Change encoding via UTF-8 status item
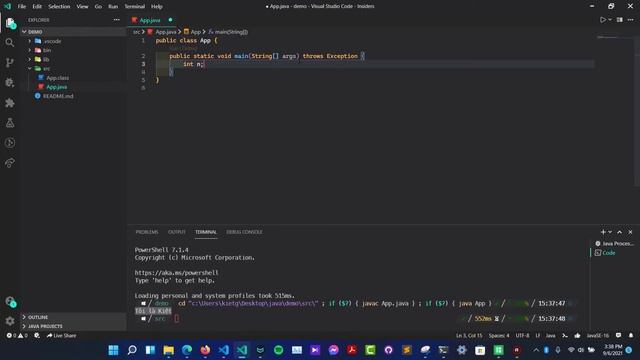The height and width of the screenshot is (360, 640). [522, 336]
